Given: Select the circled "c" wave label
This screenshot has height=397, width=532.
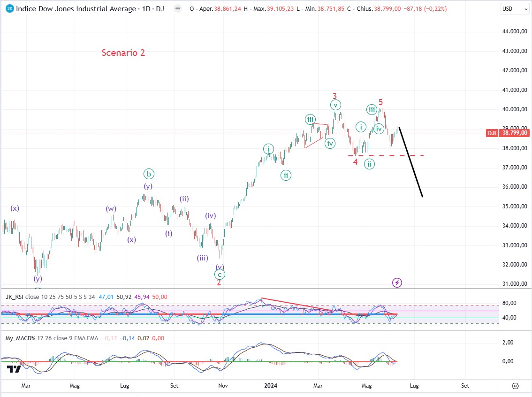Looking at the screenshot, I should pos(220,274).
